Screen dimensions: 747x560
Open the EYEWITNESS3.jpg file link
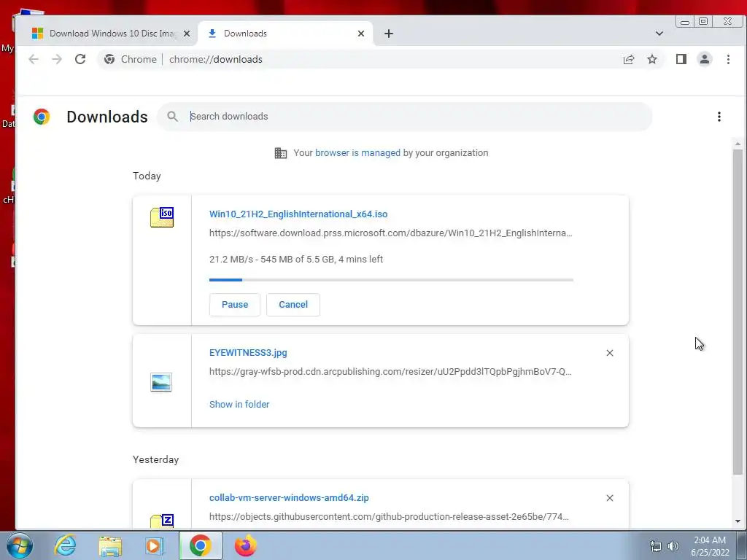tap(248, 352)
